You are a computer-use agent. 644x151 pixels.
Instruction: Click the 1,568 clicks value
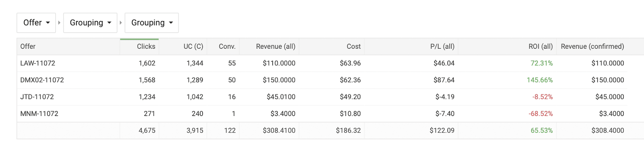point(147,80)
